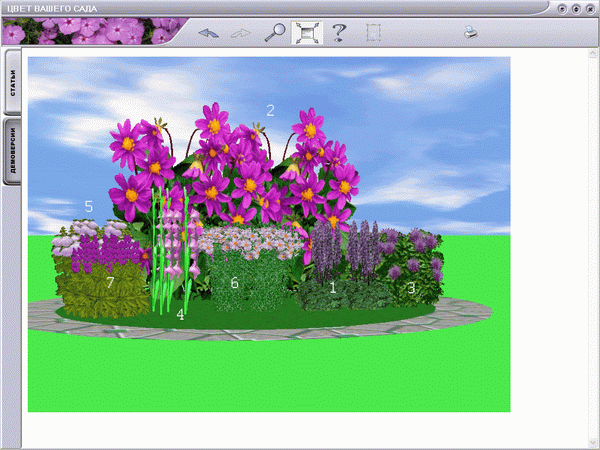The image size is (600, 450).
Task: Click the restore window title bar button
Action: click(x=576, y=9)
